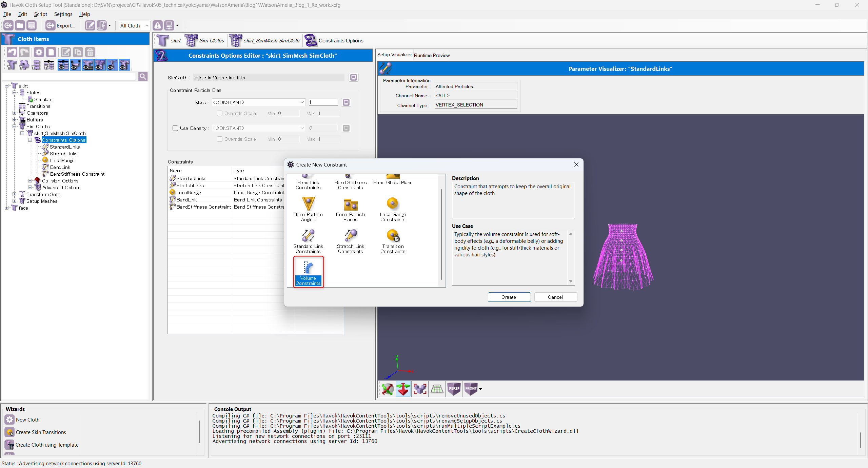This screenshot has width=868, height=468.
Task: Click the shirt filter icon in Cloth Items
Action: (x=12, y=65)
